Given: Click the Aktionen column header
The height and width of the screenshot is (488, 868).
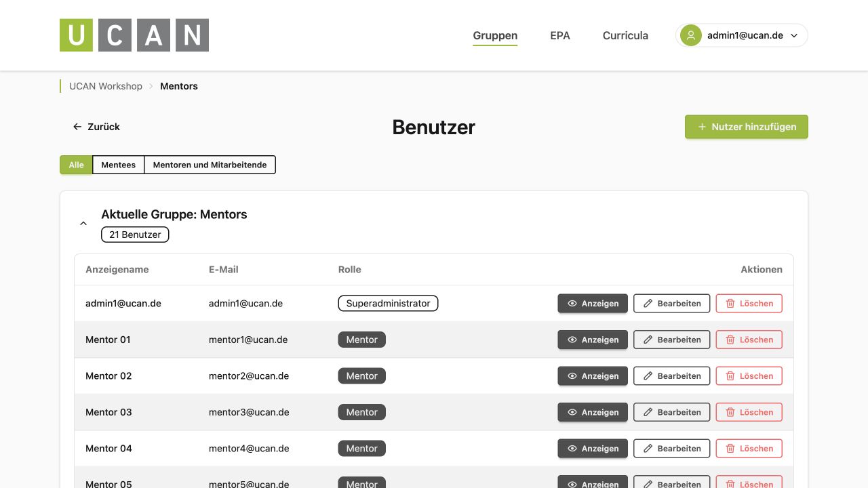Looking at the screenshot, I should click(x=762, y=269).
